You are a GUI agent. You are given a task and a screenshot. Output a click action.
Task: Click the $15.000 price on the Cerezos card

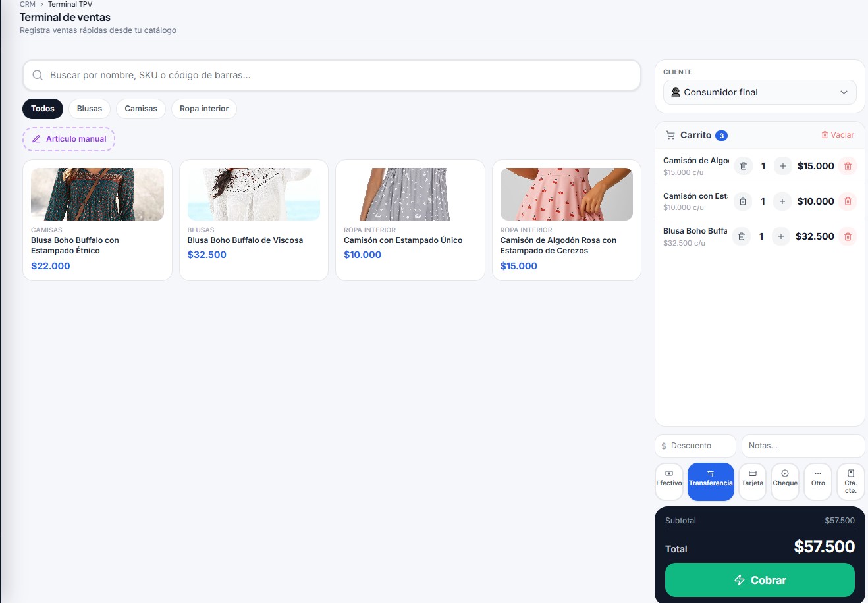click(x=518, y=266)
